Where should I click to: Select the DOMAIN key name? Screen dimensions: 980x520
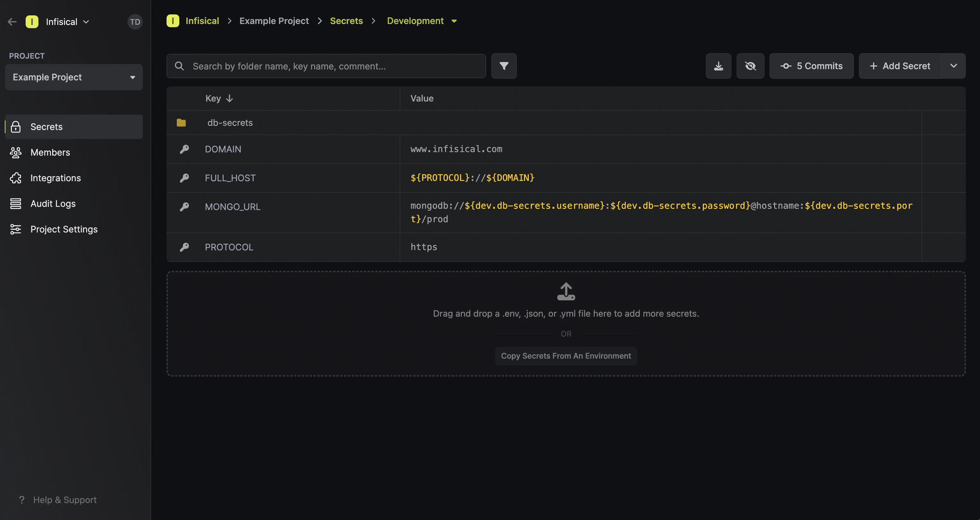tap(223, 149)
